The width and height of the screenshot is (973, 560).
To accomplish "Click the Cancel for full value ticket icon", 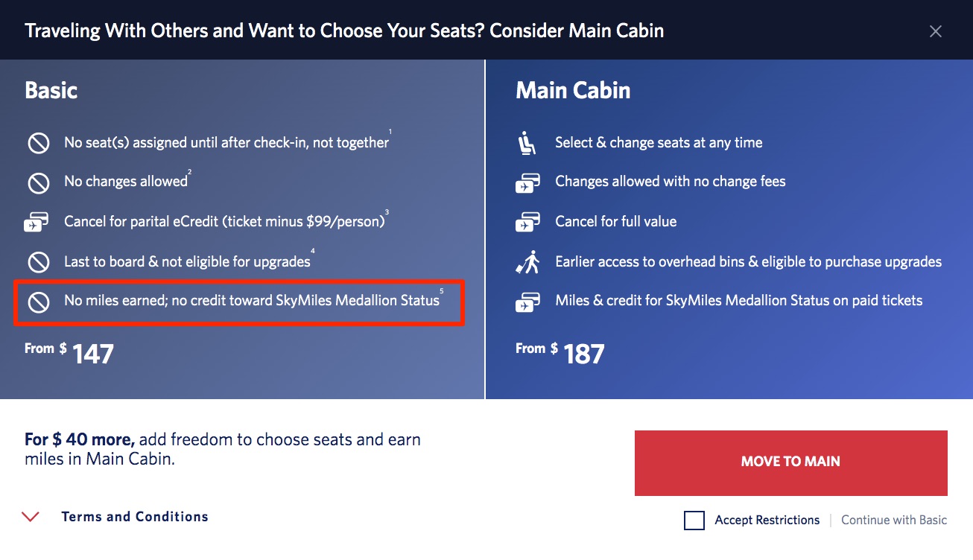I will pos(529,221).
